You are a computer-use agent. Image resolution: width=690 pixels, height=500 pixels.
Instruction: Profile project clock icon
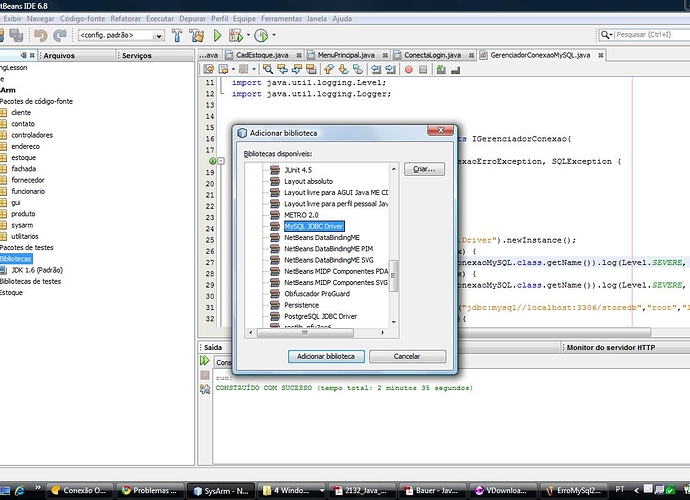click(261, 35)
